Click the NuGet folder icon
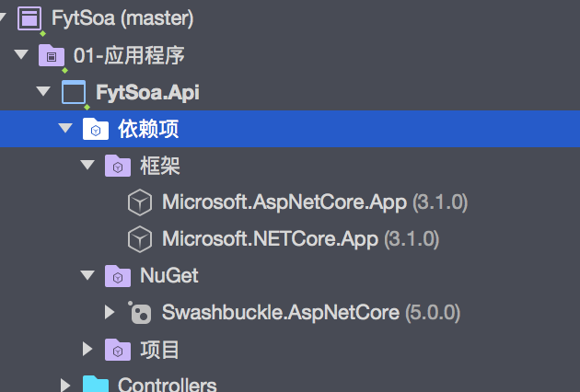The height and width of the screenshot is (392, 580). point(118,276)
